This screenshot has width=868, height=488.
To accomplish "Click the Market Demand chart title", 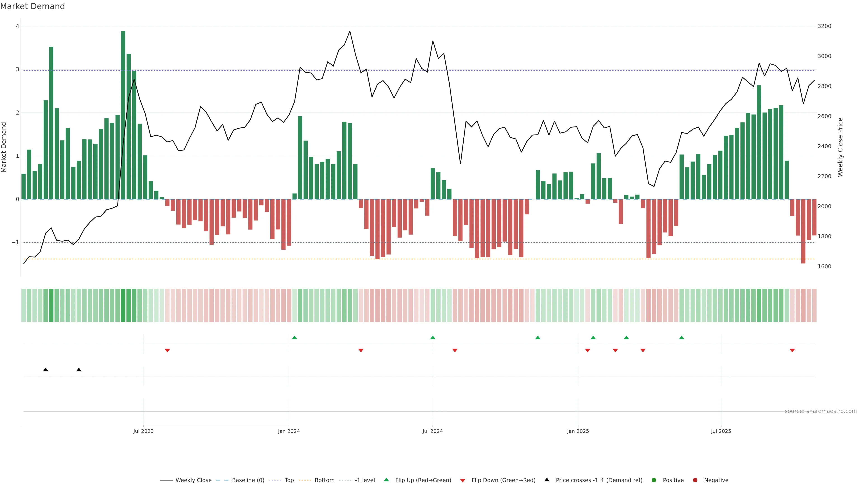I will pos(32,6).
